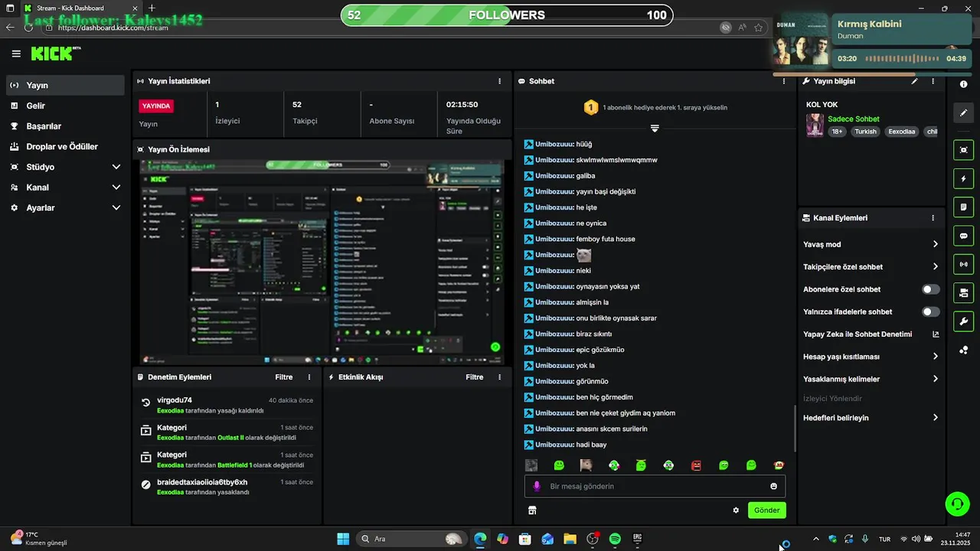Screen dimensions: 980x551
Task: Open the emoji picker in chat input
Action: 774,486
